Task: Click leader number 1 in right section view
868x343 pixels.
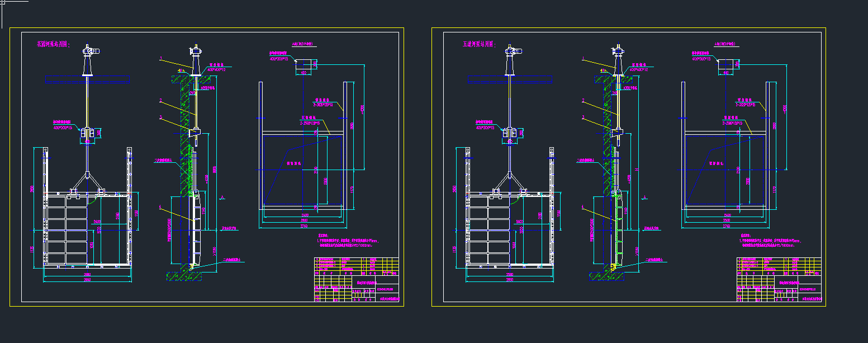Action: 582,58
